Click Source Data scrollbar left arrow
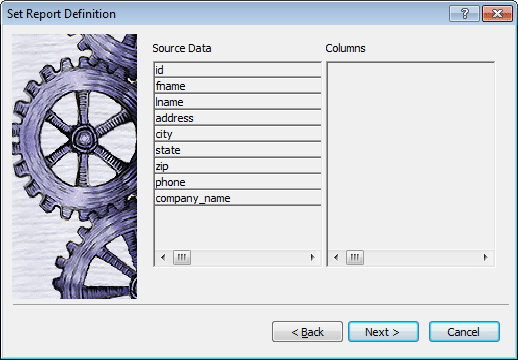Image resolution: width=518 pixels, height=360 pixels. click(x=163, y=257)
